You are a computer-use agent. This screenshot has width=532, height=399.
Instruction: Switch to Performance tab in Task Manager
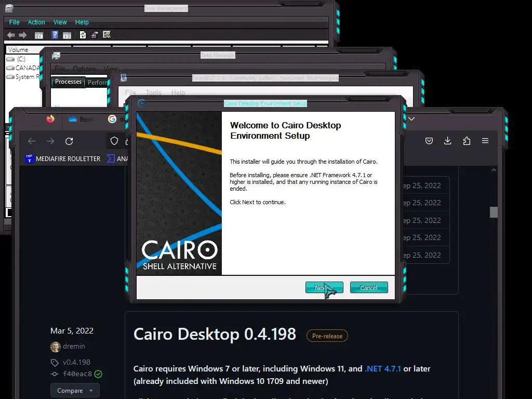(97, 83)
